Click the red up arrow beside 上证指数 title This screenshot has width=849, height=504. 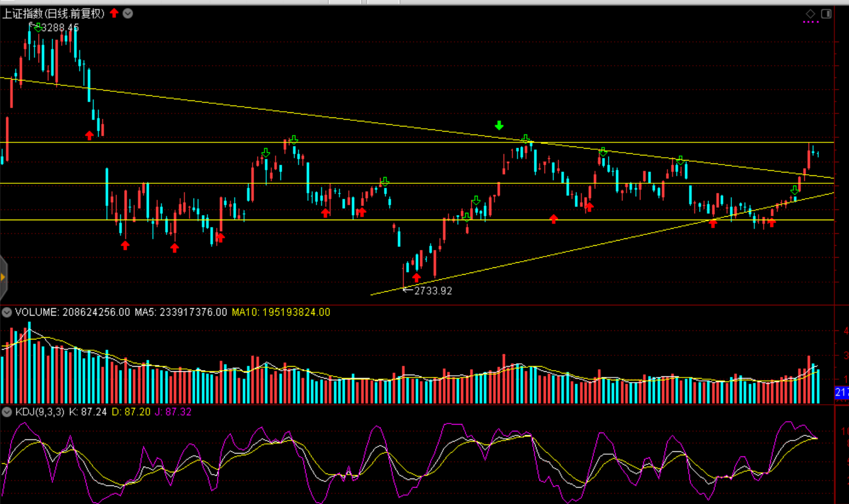[x=114, y=13]
